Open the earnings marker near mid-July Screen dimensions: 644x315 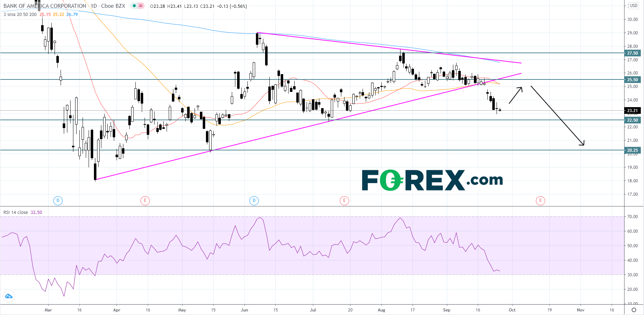click(344, 201)
